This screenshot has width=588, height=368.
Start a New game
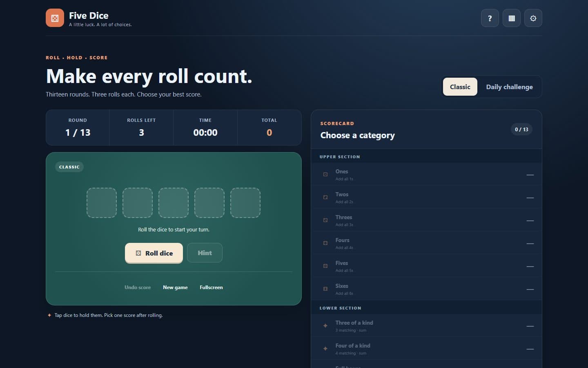(x=175, y=287)
